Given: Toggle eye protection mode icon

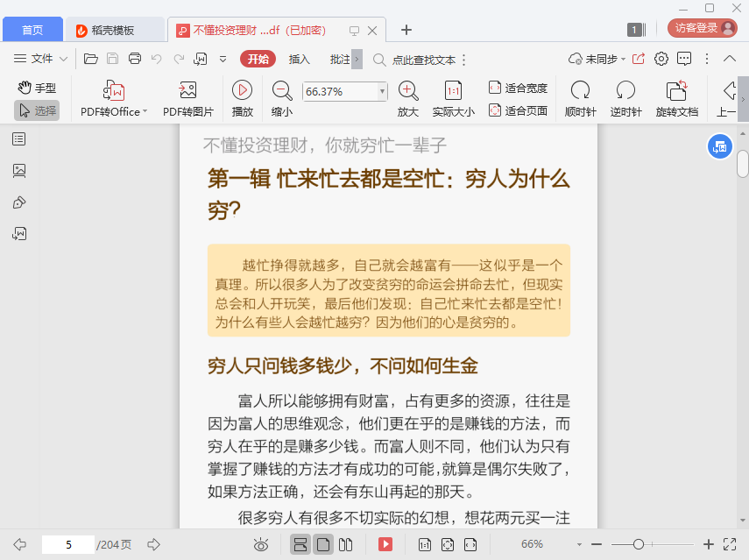Looking at the screenshot, I should click(261, 544).
